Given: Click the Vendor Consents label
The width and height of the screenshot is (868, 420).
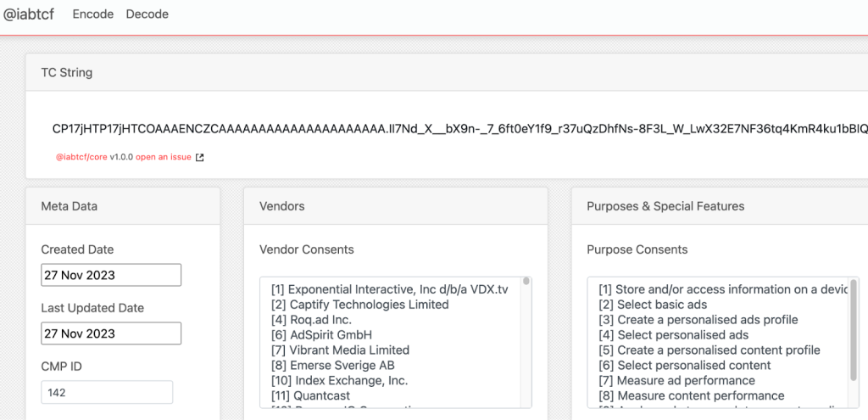Looking at the screenshot, I should pyautogui.click(x=307, y=249).
